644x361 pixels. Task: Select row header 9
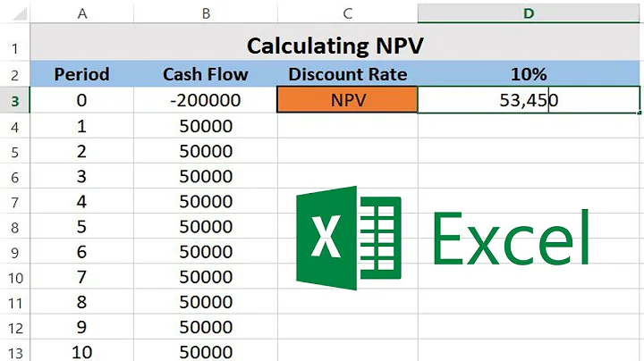coord(15,252)
